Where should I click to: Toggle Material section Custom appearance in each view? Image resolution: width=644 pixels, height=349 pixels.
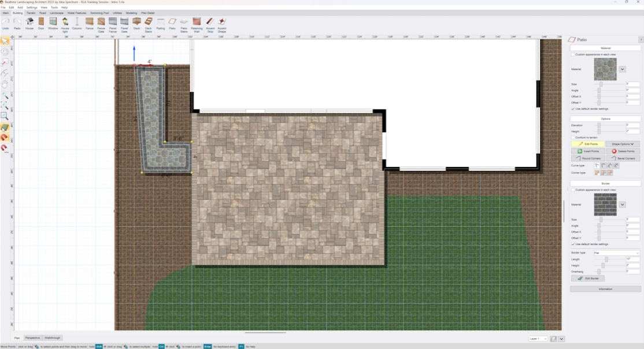click(573, 55)
